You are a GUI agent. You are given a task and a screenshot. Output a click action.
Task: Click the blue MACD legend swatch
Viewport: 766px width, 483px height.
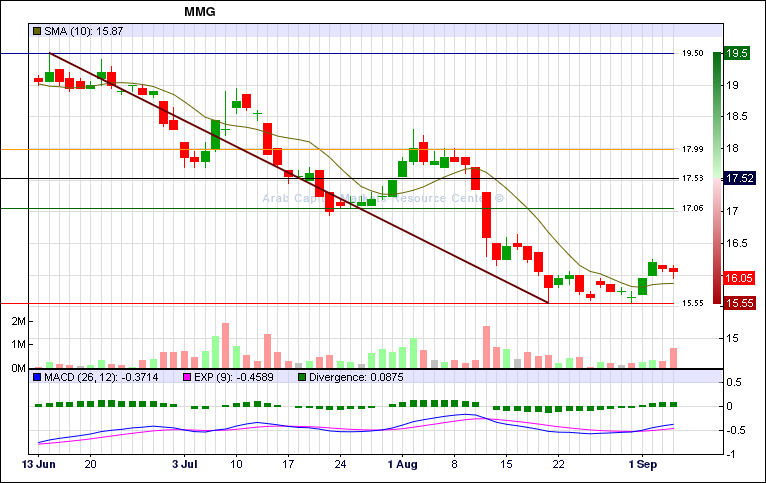click(x=37, y=378)
